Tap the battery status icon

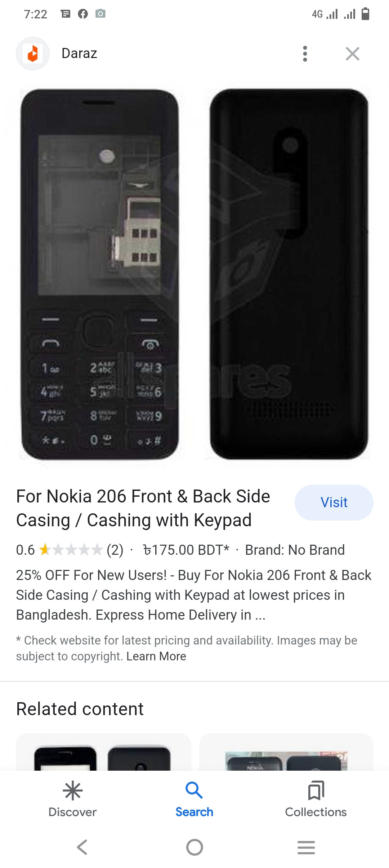coord(365,14)
